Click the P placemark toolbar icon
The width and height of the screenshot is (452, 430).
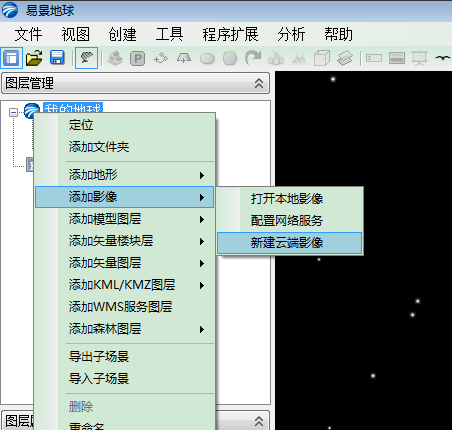138,59
